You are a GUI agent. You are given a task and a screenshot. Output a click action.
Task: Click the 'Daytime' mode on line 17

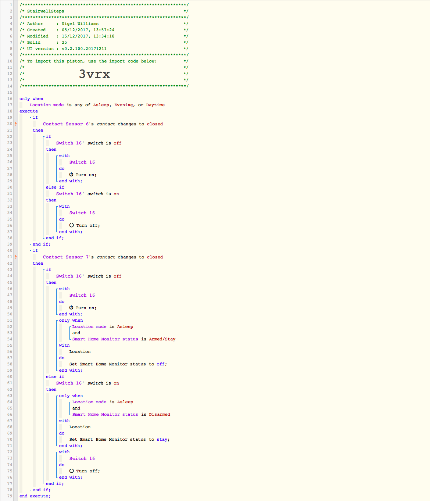point(155,105)
